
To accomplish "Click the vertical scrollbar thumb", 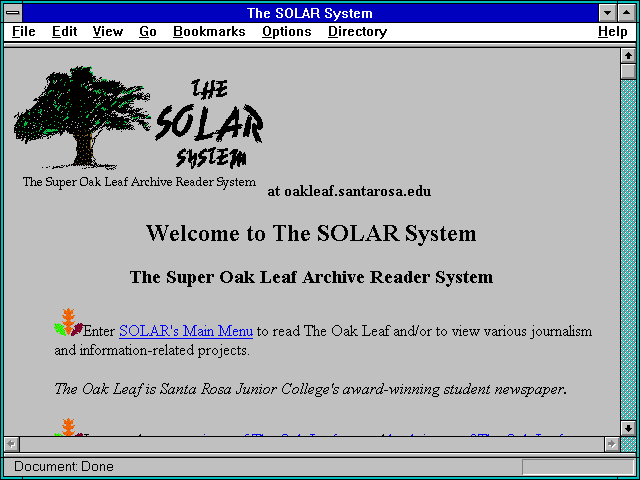I will point(629,71).
